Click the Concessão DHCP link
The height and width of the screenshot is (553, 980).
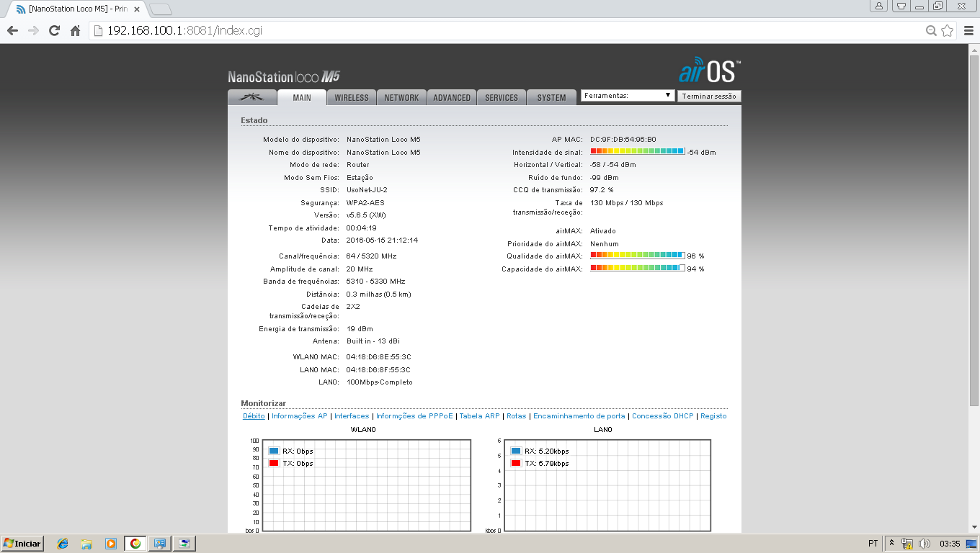coord(662,416)
